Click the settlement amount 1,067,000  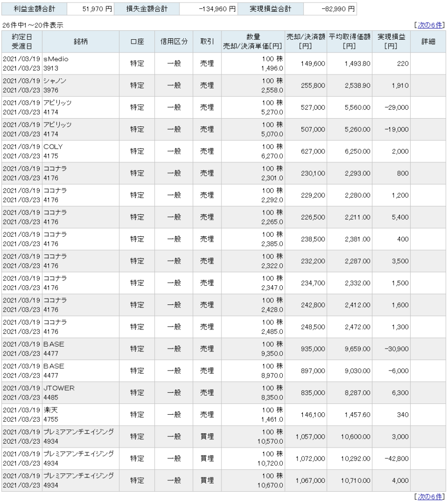[x=310, y=480]
